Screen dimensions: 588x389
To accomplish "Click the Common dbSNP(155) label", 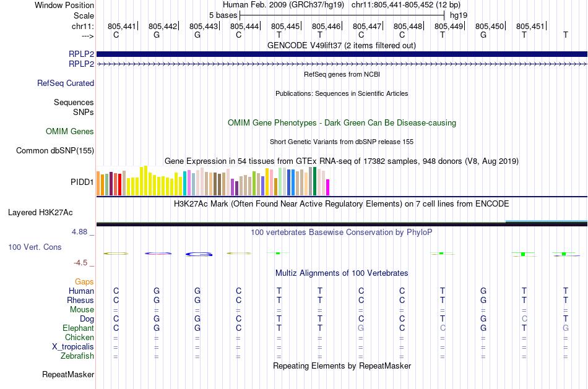I will click(55, 151).
